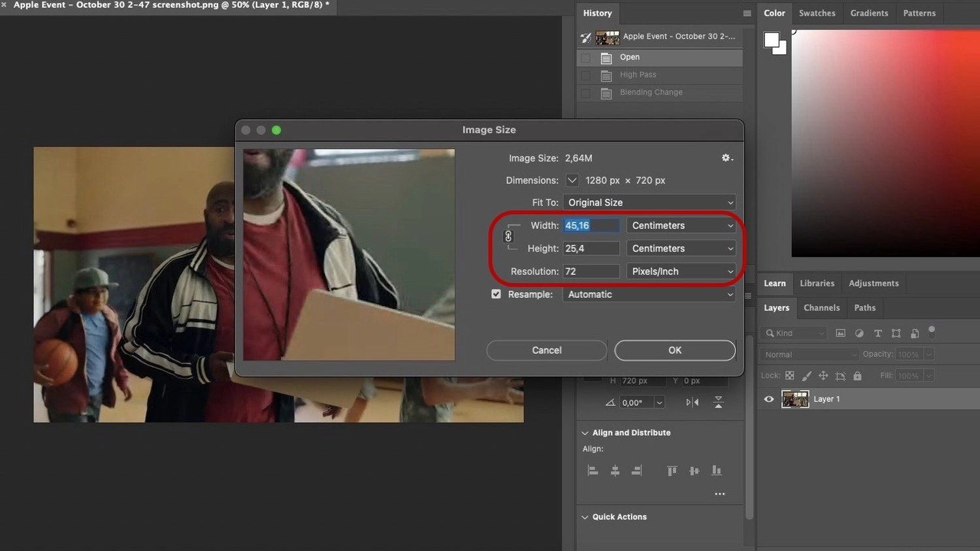
Task: Click the align left edges icon
Action: point(593,471)
